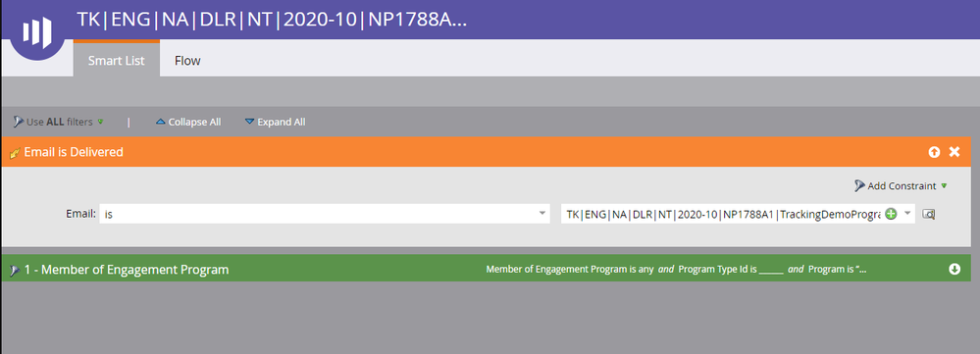Screen dimensions: 980x354
Task: Select the Smart List tab
Action: tap(117, 60)
